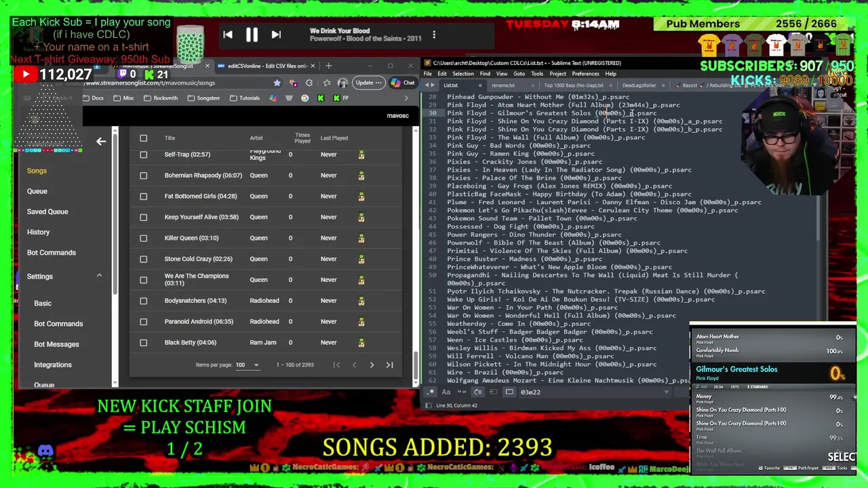Open Integrations under Settings
Screen dimensions: 868x488
[x=53, y=365]
